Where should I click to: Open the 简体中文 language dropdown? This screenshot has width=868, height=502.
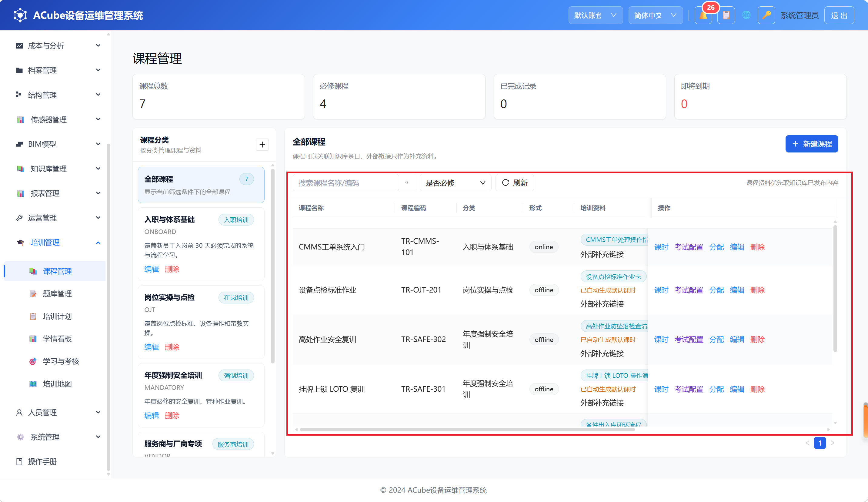(656, 15)
